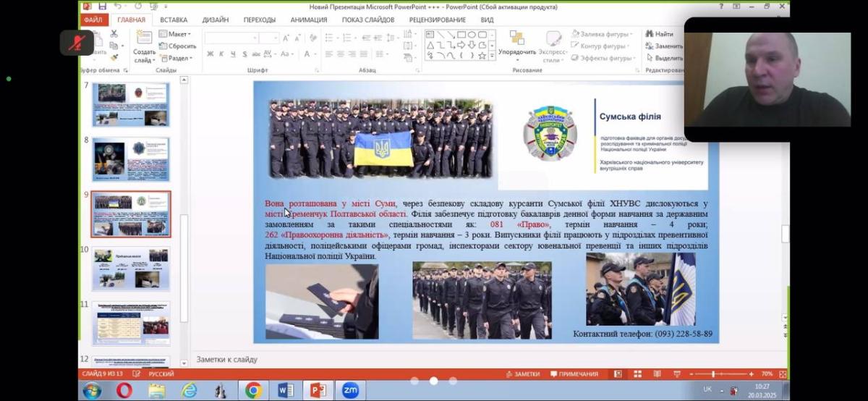Toggle Примечания (Comments) in status bar
The image size is (868, 401).
(x=574, y=374)
